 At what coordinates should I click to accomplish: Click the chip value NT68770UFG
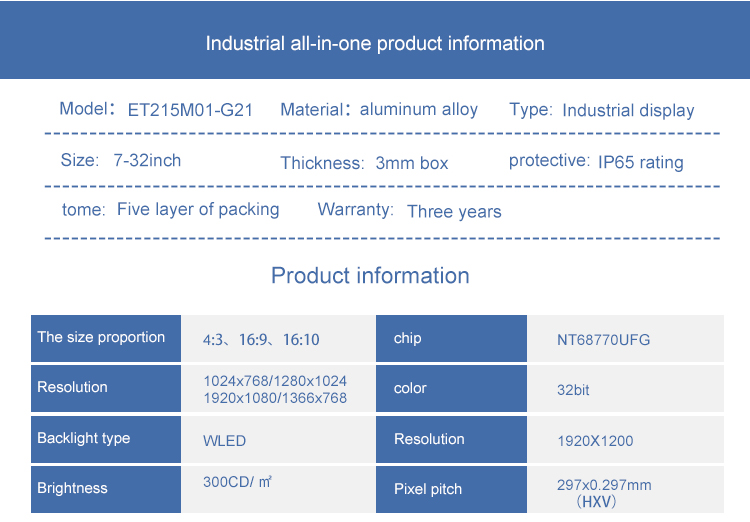[603, 340]
